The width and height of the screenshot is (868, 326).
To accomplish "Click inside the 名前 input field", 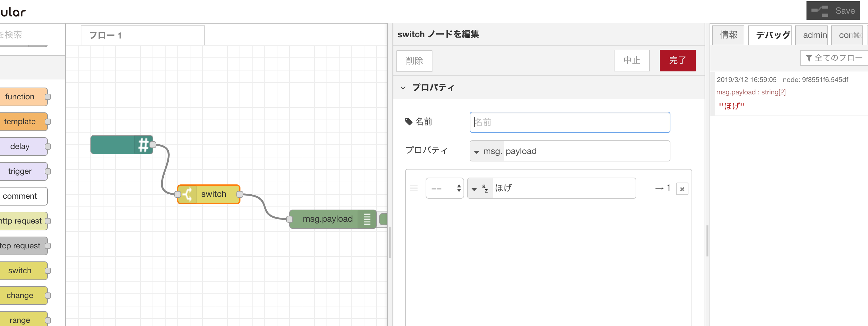I will 569,122.
